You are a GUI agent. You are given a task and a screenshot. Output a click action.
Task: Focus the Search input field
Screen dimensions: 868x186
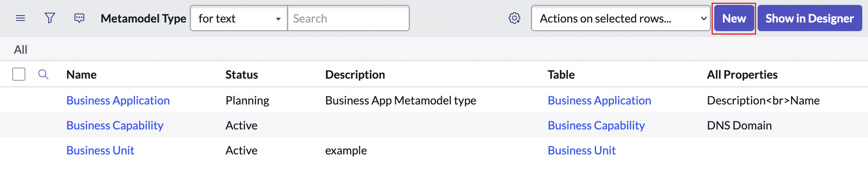(x=348, y=18)
